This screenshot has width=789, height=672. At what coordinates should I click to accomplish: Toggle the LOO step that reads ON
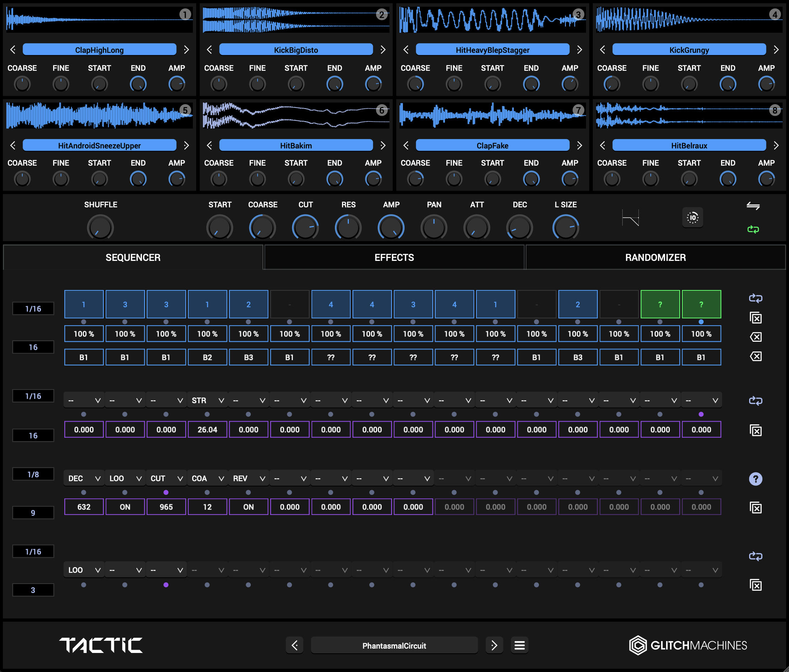tap(125, 507)
